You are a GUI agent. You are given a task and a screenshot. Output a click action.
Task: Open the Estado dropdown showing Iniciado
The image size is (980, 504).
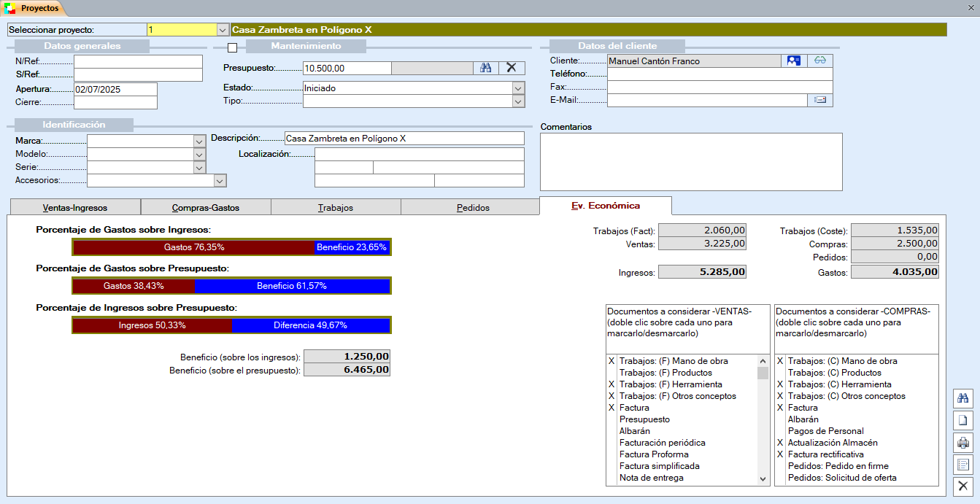[518, 88]
